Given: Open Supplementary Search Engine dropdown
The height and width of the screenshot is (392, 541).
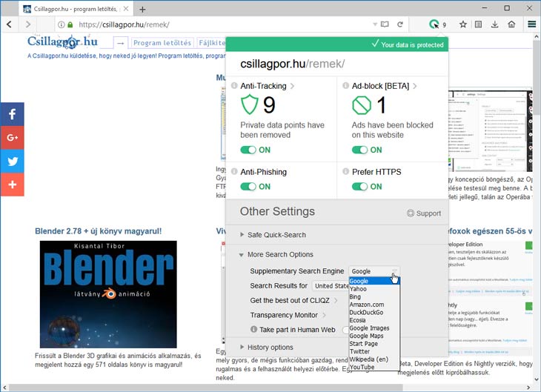Looking at the screenshot, I should tap(374, 271).
